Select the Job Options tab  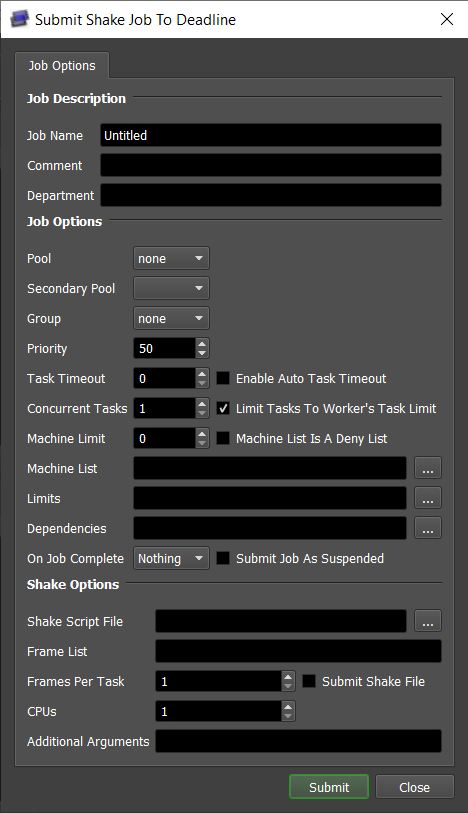[x=62, y=65]
